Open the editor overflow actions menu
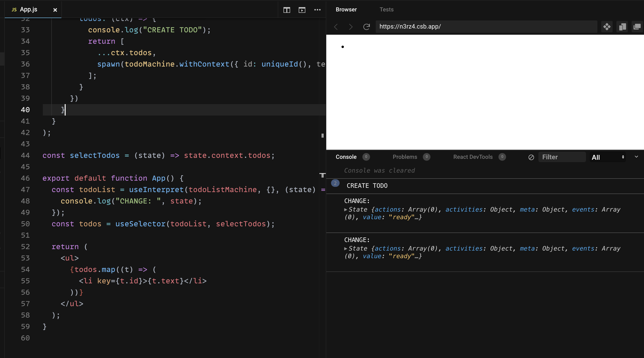Viewport: 644px width, 358px height. pos(317,10)
